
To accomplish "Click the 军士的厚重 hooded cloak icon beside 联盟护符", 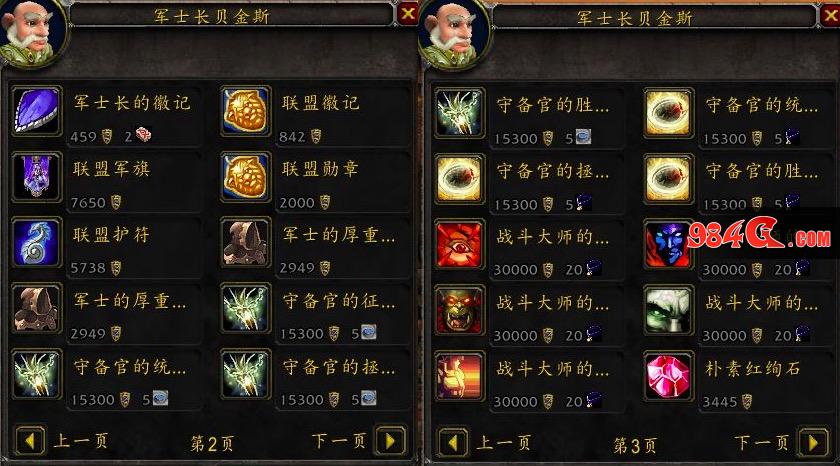I will [245, 243].
